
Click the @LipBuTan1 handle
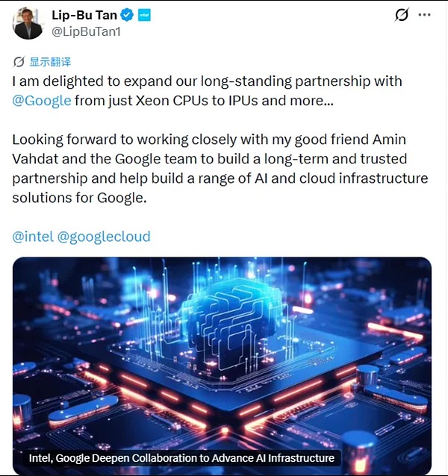click(84, 32)
